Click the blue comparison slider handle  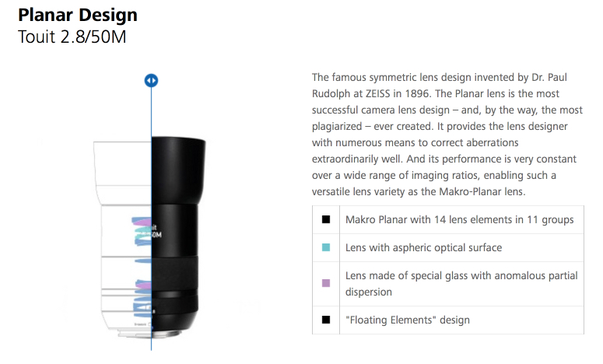[x=151, y=80]
